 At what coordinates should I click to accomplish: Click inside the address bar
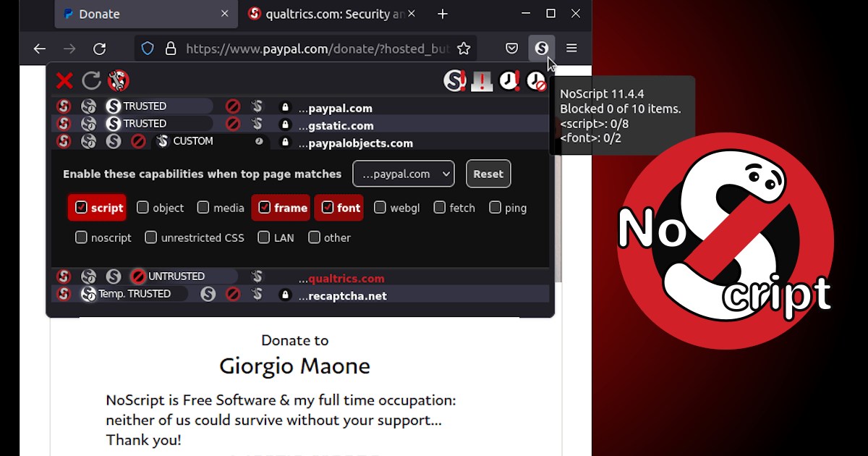pyautogui.click(x=311, y=48)
